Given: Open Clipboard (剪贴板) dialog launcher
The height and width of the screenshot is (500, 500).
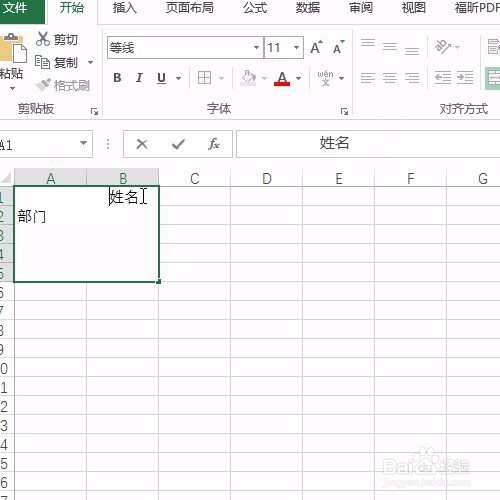Looking at the screenshot, I should 94,112.
